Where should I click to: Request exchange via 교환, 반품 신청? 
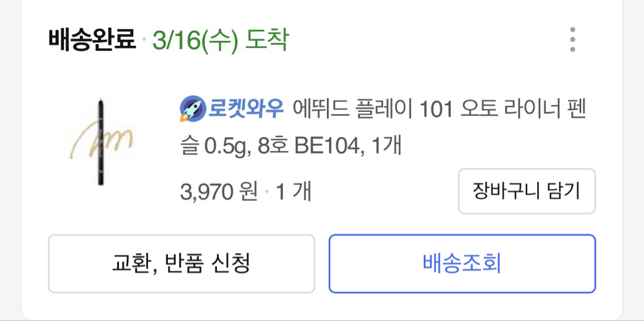(181, 264)
